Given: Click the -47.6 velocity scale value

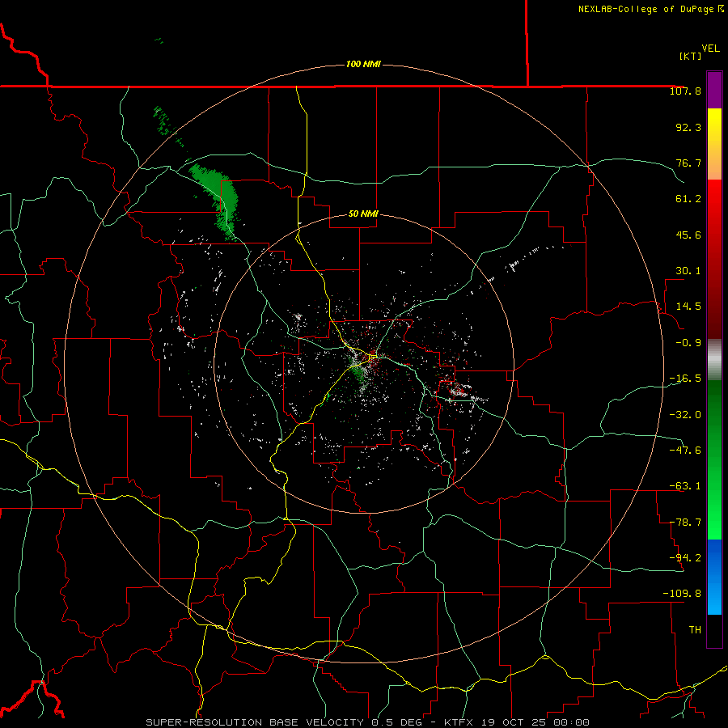Looking at the screenshot, I should tap(685, 451).
